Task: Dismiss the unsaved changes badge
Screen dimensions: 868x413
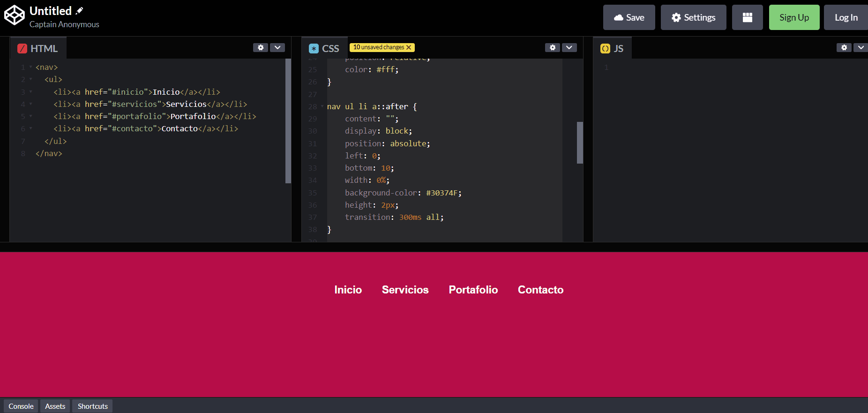Action: pyautogui.click(x=409, y=47)
